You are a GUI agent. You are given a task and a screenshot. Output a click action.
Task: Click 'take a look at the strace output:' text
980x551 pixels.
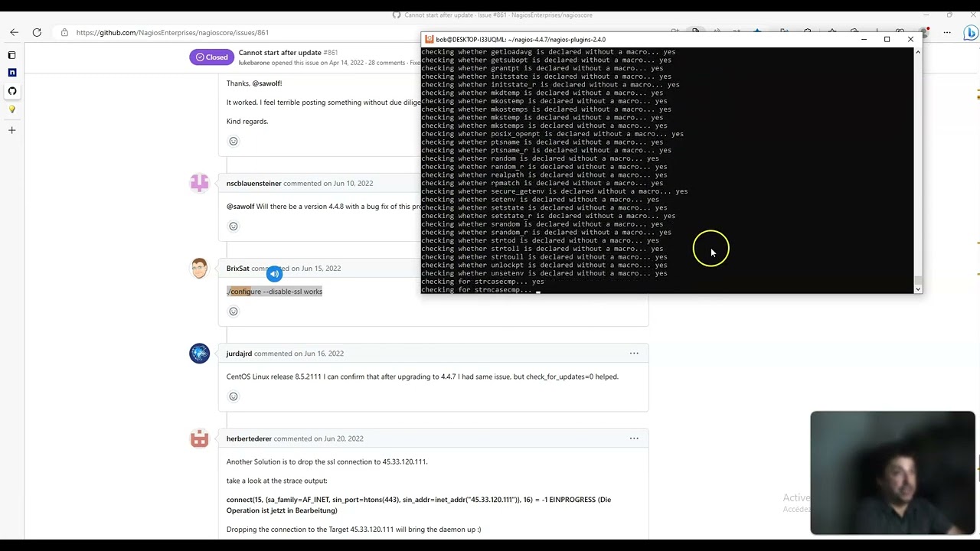coord(277,481)
